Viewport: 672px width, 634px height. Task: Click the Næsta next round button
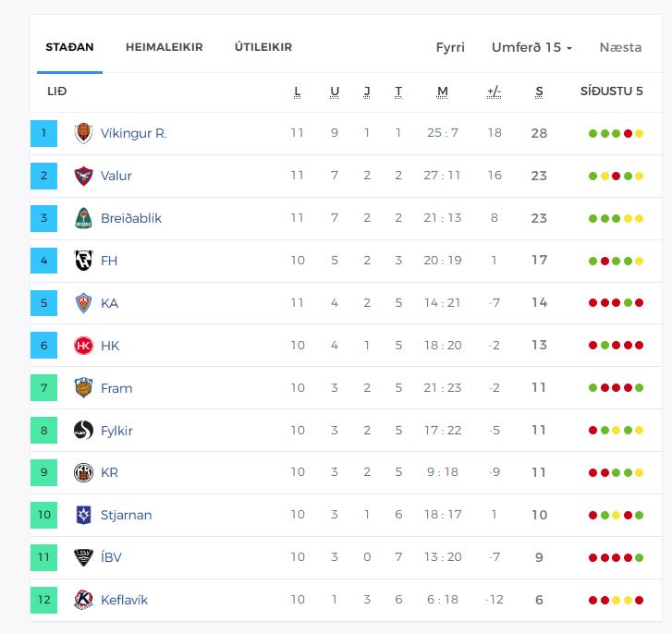tap(620, 47)
